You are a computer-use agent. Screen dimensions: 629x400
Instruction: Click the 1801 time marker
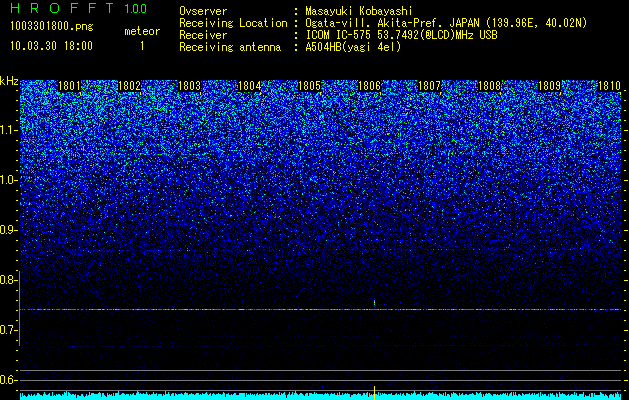pyautogui.click(x=69, y=86)
